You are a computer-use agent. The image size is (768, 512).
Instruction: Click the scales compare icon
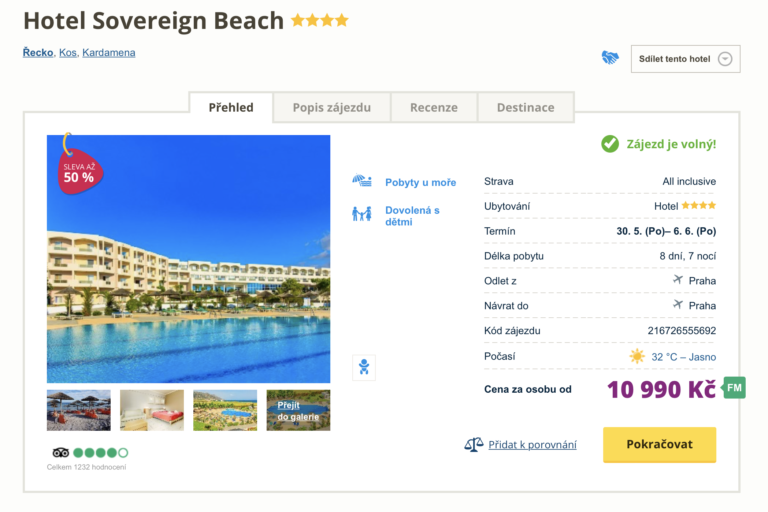(x=474, y=444)
